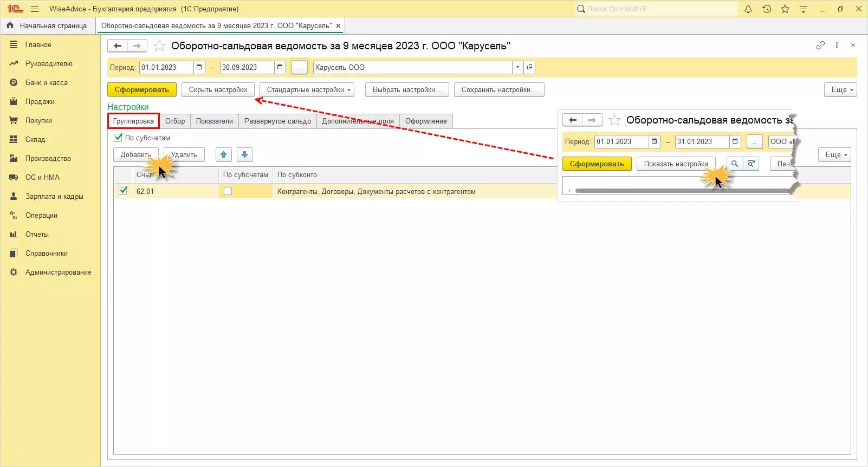868x467 pixels.
Task: Select the 62.01 account cell
Action: 174,191
